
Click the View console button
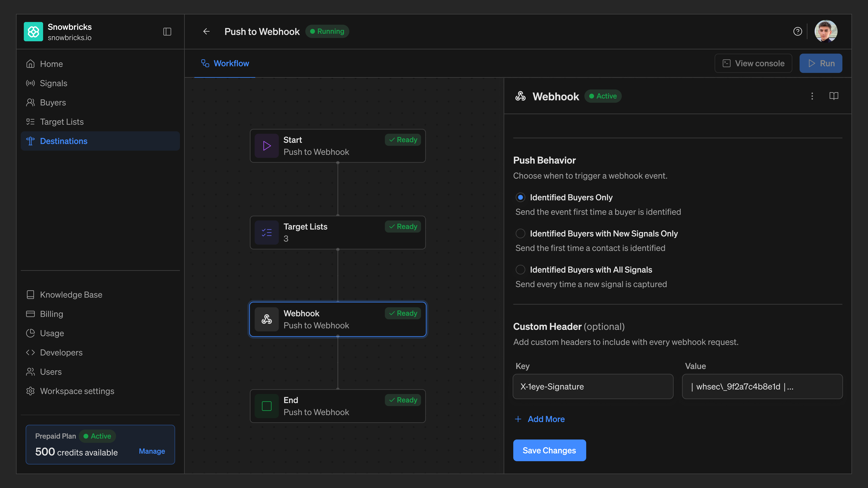(x=753, y=63)
